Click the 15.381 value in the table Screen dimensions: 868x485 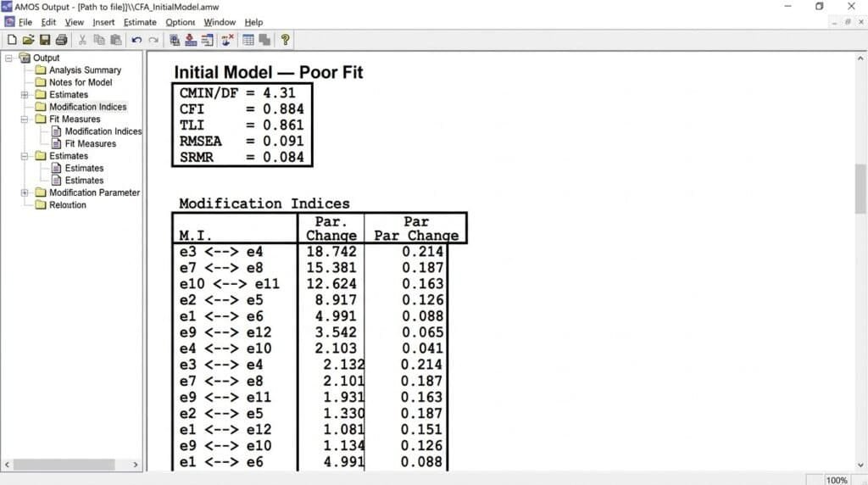(331, 267)
